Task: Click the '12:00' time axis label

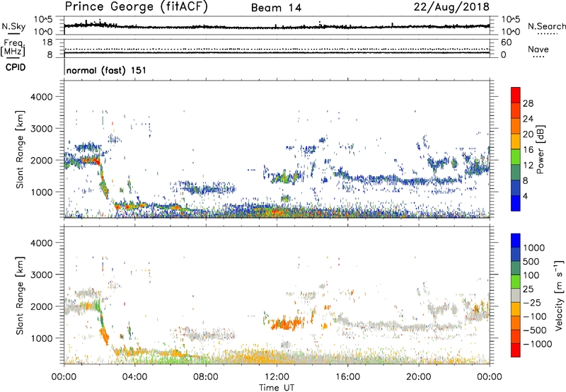Action: (x=277, y=377)
